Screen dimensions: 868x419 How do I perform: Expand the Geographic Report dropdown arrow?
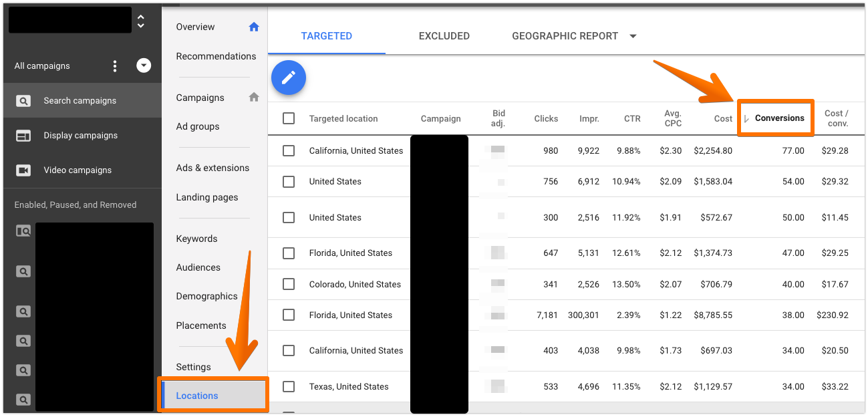point(633,36)
